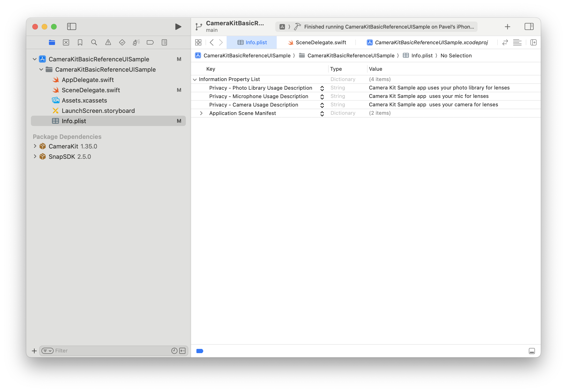The height and width of the screenshot is (392, 567).
Task: Open the Find navigator magnifier icon
Action: [x=94, y=42]
